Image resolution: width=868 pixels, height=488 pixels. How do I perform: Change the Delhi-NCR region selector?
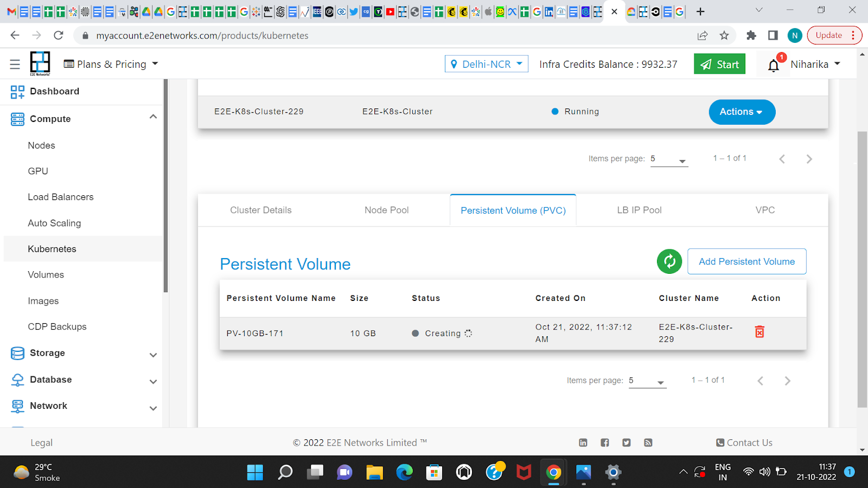click(x=487, y=64)
